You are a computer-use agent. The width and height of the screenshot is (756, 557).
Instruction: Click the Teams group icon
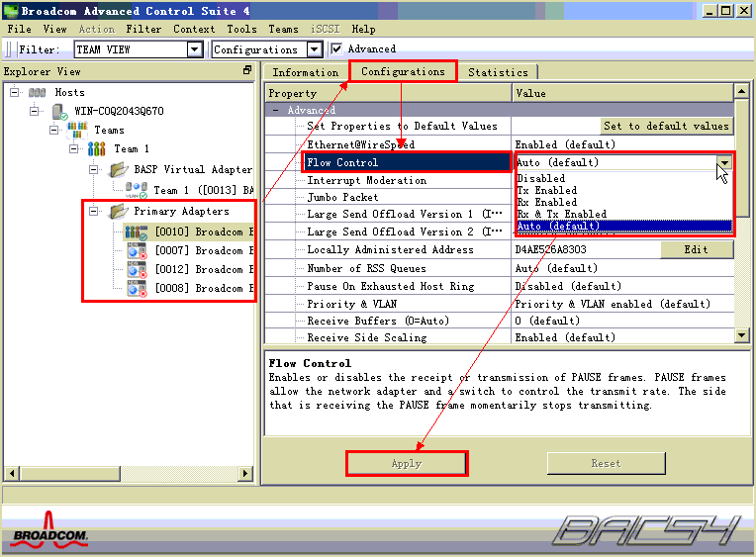tap(77, 130)
